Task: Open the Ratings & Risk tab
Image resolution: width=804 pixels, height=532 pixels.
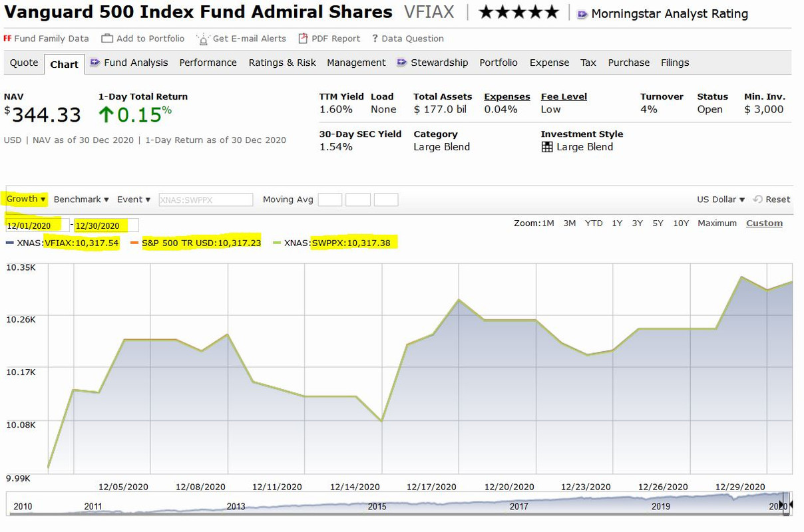Action: pos(282,63)
